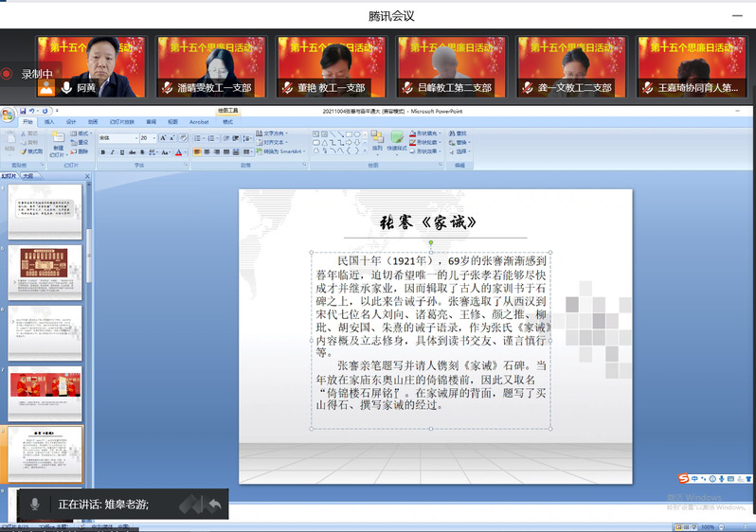Click Convert to SmartArt button

click(279, 151)
